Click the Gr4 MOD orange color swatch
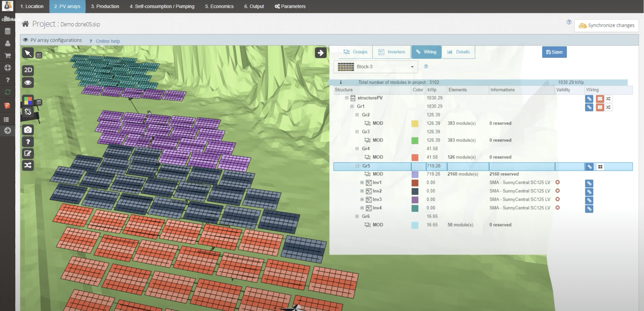 tap(415, 157)
